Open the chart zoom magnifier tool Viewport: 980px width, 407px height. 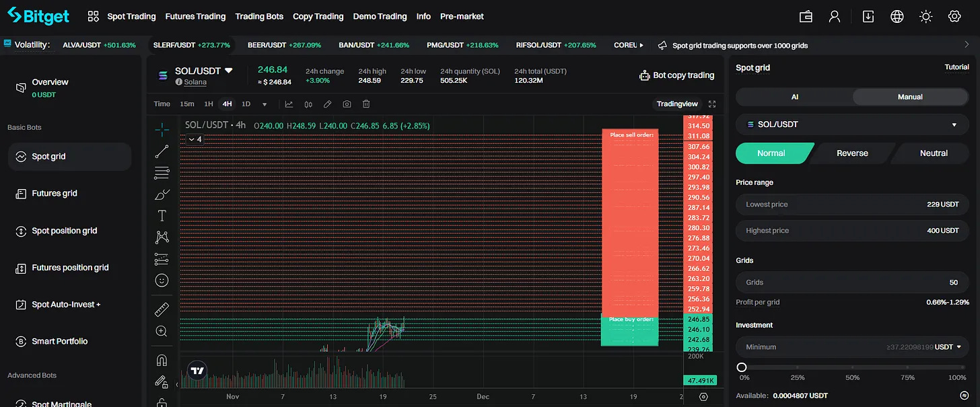[162, 331]
